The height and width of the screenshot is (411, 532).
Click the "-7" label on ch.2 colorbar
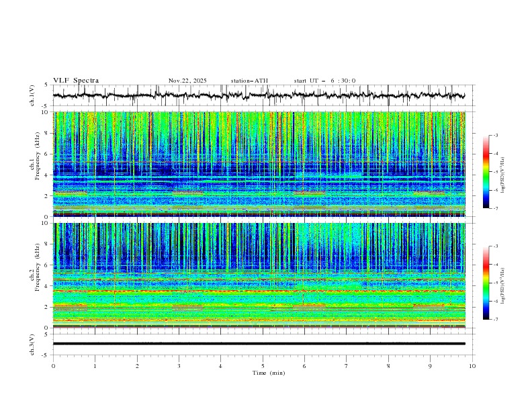point(496,320)
